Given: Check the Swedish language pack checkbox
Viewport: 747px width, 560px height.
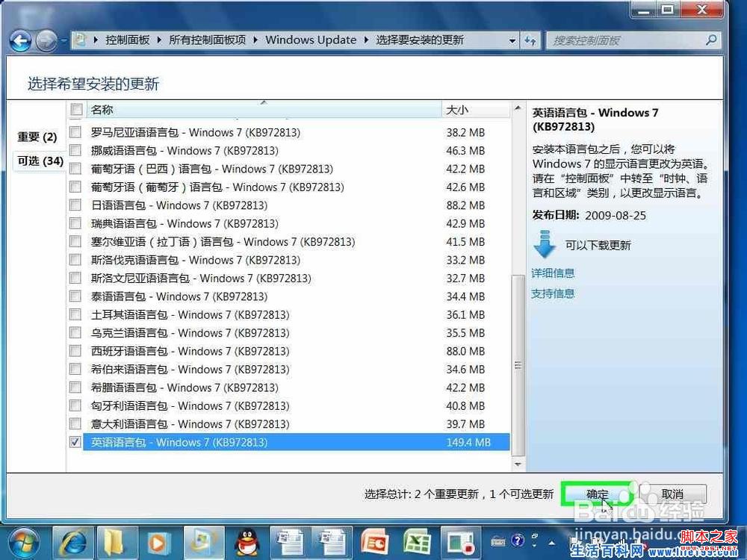Looking at the screenshot, I should [75, 223].
